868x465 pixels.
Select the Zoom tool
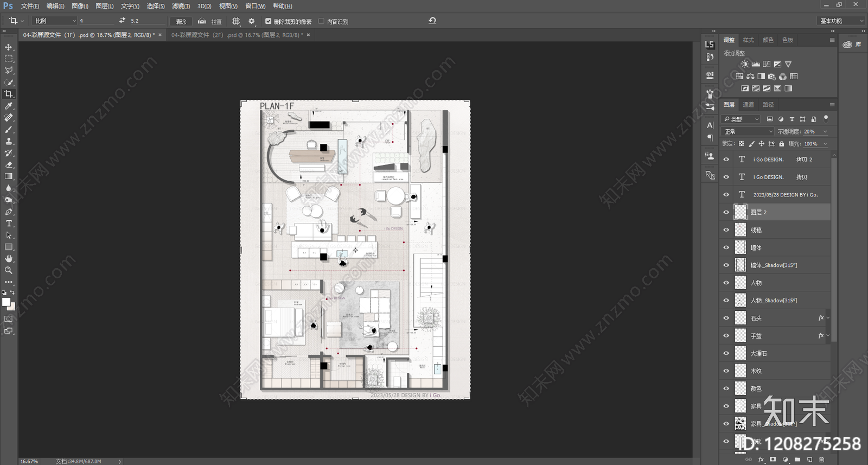tap(9, 270)
